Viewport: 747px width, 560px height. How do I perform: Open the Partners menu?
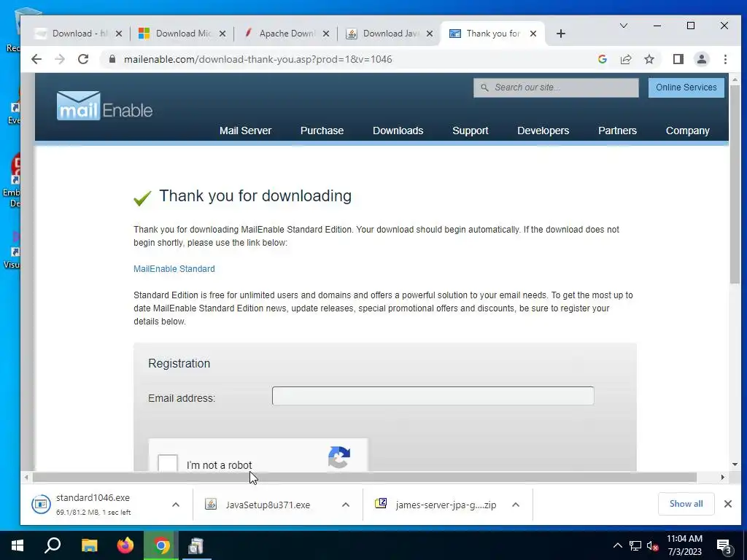[x=617, y=131]
